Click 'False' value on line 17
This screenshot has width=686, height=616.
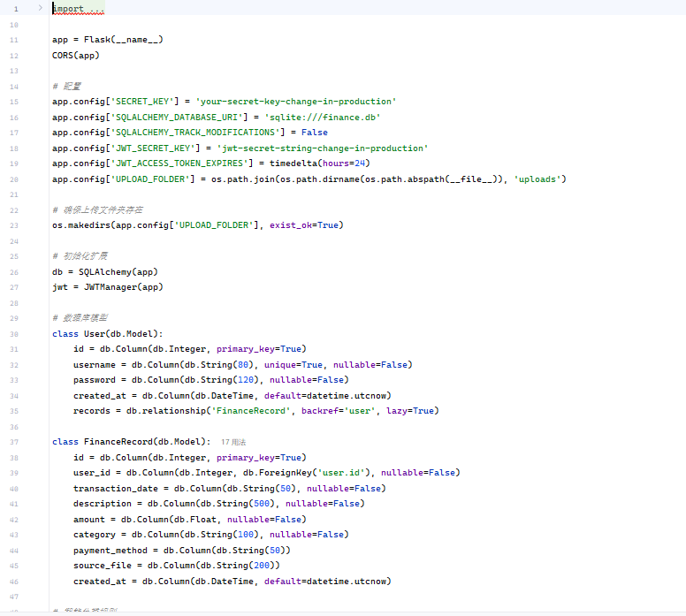coord(315,133)
